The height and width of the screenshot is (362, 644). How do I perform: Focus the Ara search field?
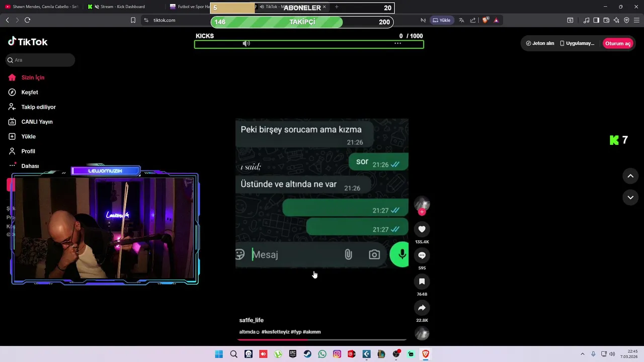point(41,60)
